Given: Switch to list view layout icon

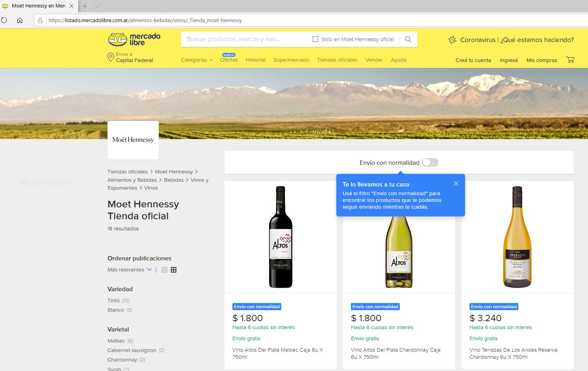Looking at the screenshot, I should [164, 270].
